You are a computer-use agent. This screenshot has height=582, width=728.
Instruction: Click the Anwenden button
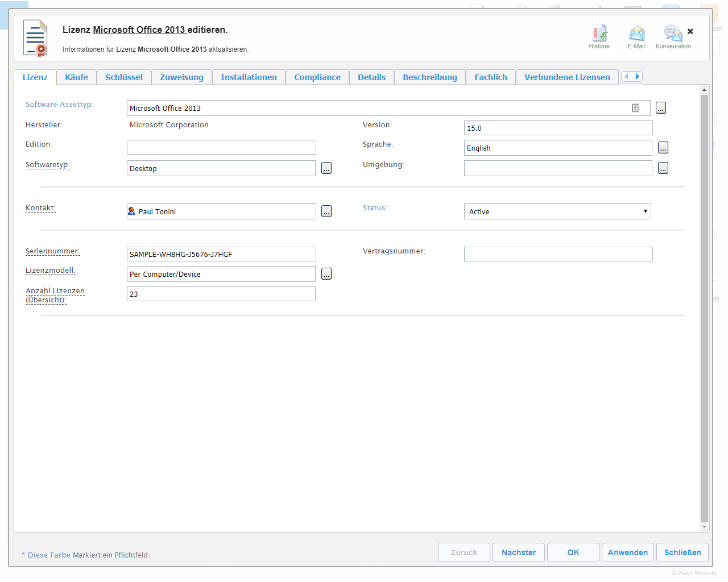click(x=628, y=552)
